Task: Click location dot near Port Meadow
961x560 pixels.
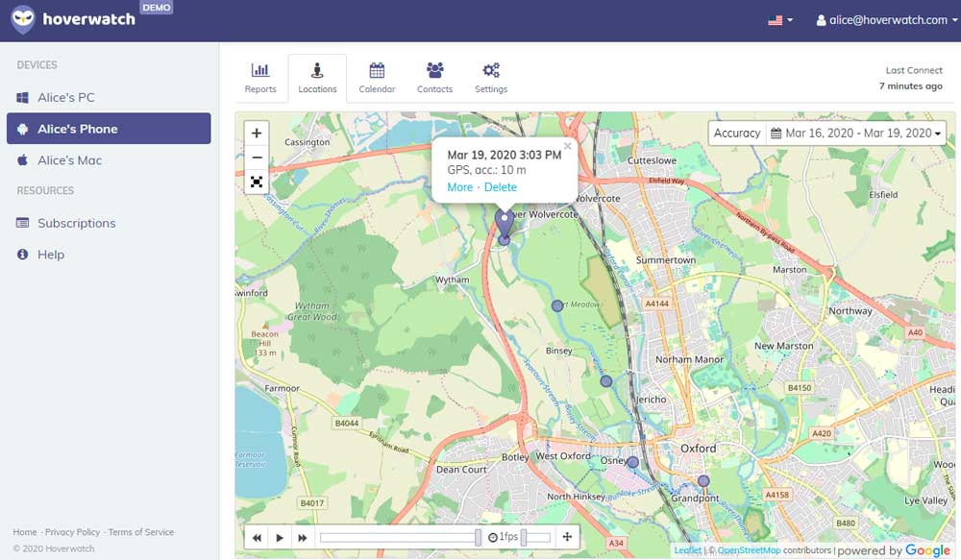Action: [x=557, y=305]
